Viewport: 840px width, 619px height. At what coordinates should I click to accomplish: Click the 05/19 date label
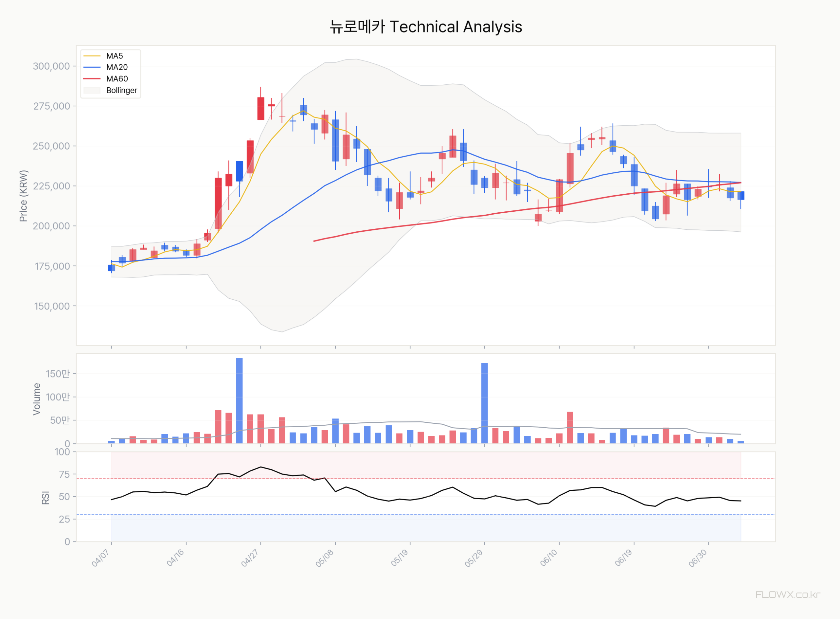(400, 558)
